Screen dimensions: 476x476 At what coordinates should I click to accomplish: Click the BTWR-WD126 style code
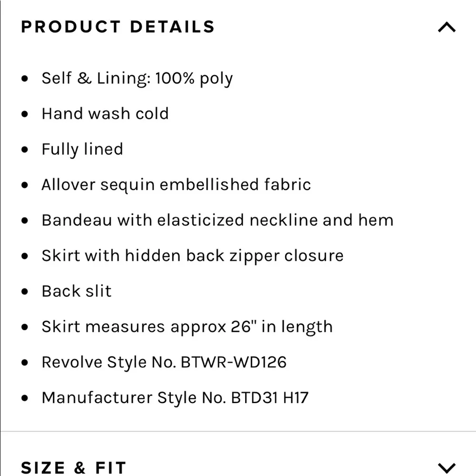pyautogui.click(x=234, y=362)
